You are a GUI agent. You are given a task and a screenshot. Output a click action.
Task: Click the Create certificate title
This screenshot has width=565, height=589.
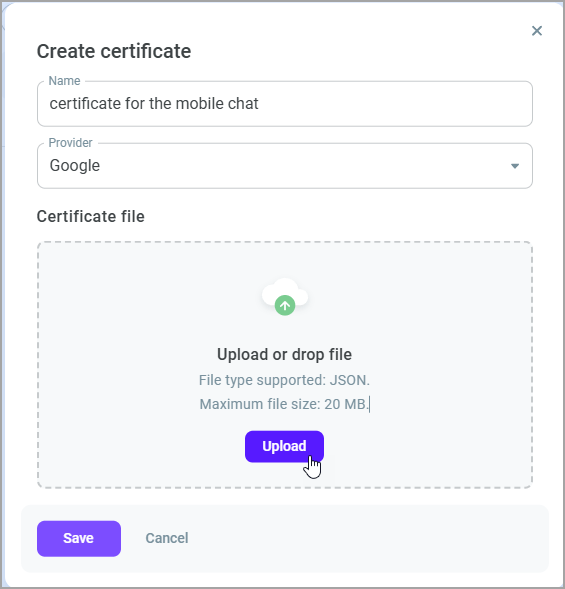pos(114,51)
